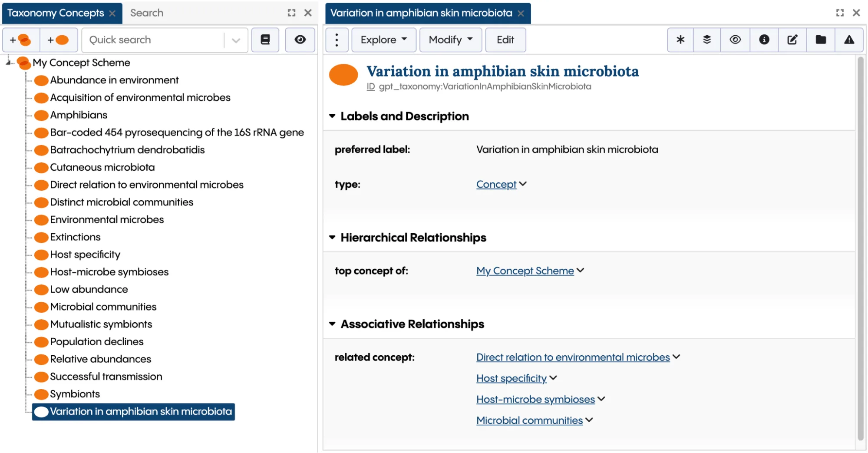Screen dimensions: 868x453
Task: Click the folder icon in toolbar
Action: 821,40
